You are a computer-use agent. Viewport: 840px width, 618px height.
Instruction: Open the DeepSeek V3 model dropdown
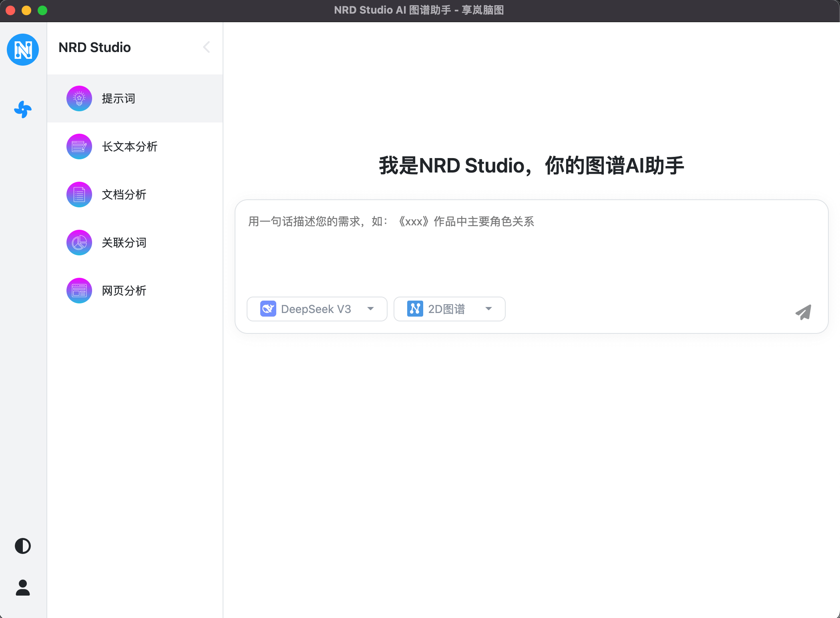tap(317, 309)
